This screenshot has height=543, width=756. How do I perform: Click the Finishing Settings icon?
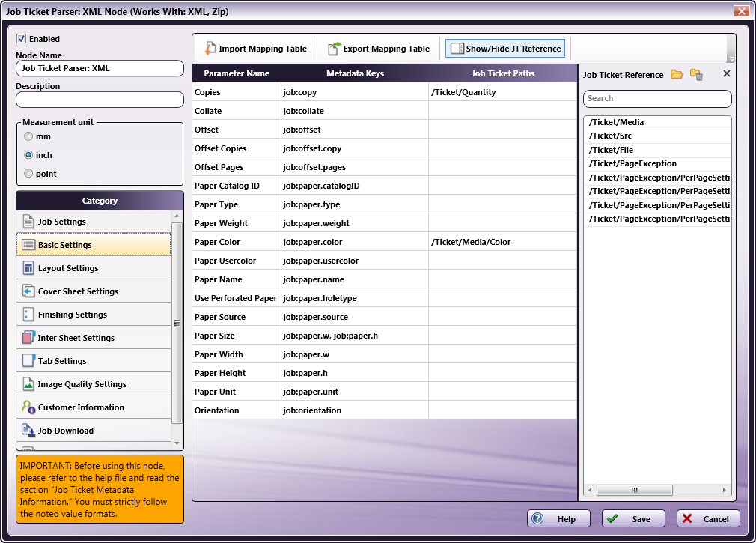click(28, 315)
